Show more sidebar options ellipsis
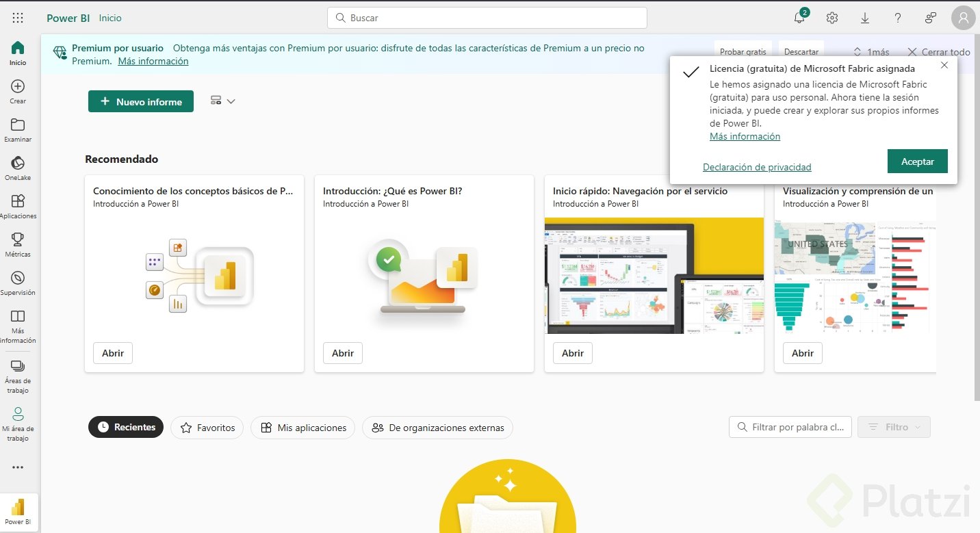The width and height of the screenshot is (980, 533). click(x=18, y=467)
